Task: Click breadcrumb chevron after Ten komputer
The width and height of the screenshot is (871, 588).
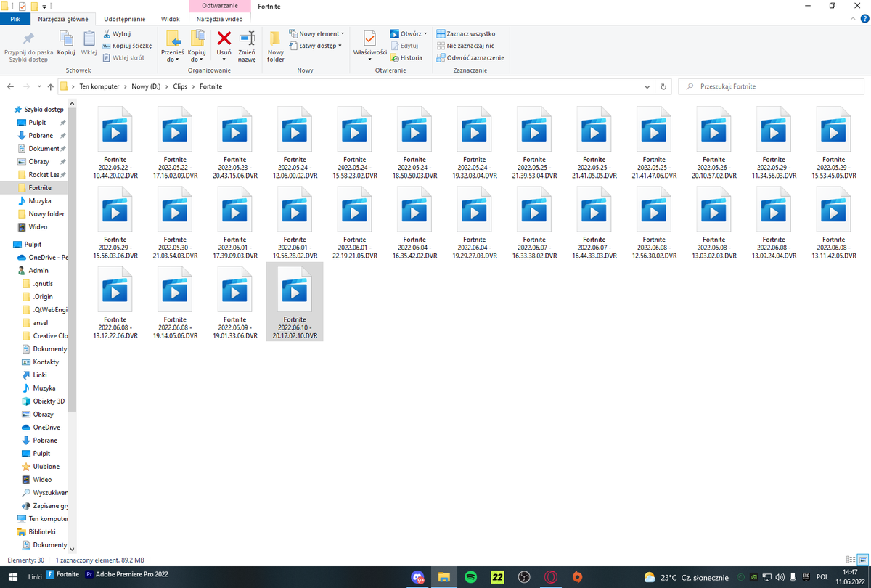Action: point(126,86)
